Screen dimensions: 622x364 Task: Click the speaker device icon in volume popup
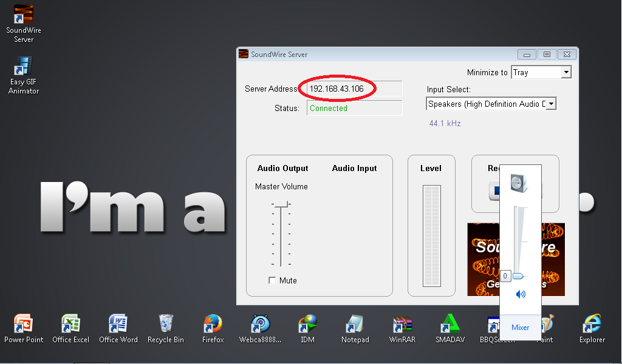[x=519, y=183]
